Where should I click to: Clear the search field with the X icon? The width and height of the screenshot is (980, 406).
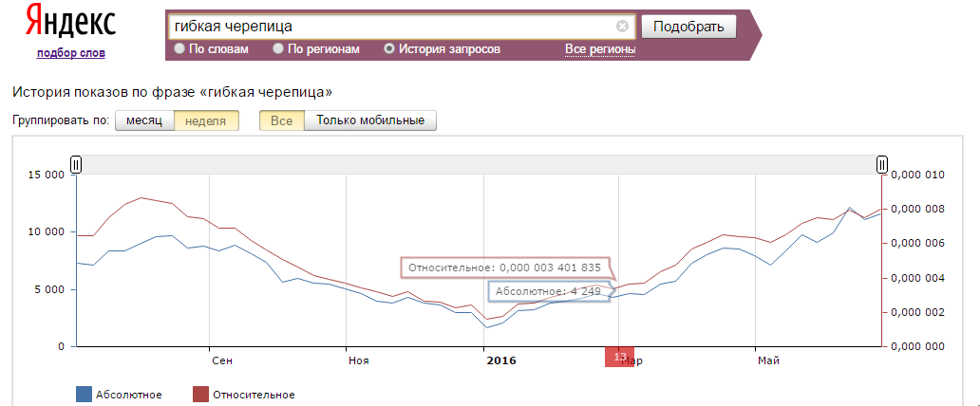click(622, 27)
